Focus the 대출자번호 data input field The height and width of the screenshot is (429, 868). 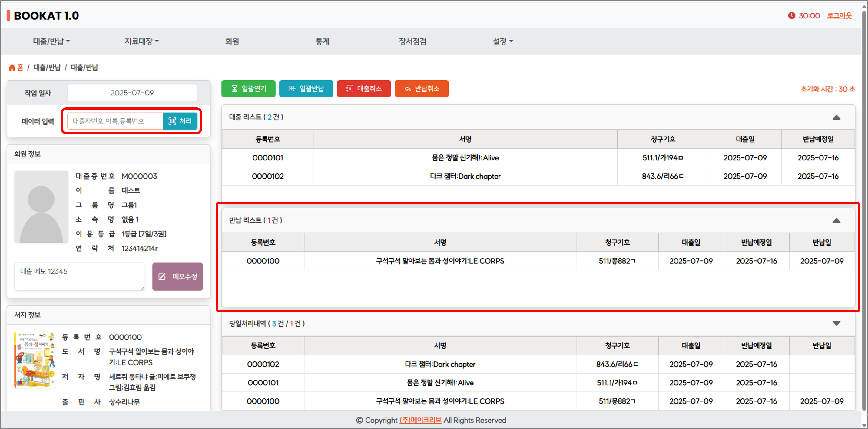point(115,121)
